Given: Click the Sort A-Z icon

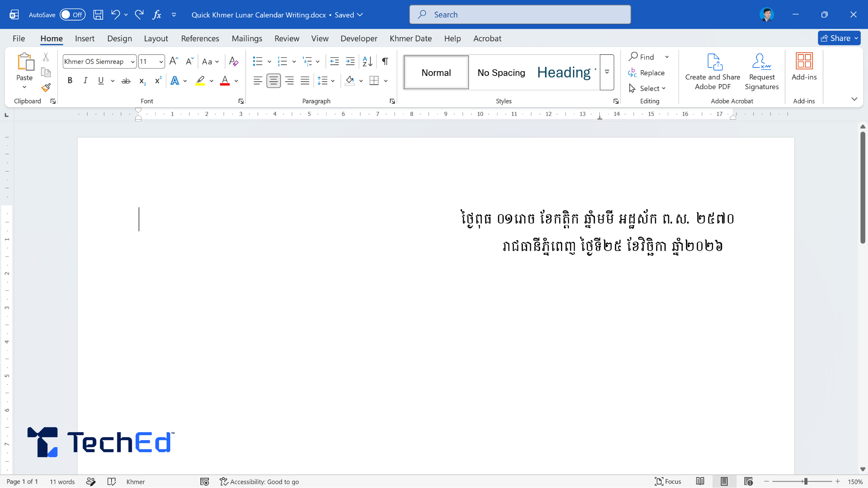Looking at the screenshot, I should pyautogui.click(x=368, y=61).
